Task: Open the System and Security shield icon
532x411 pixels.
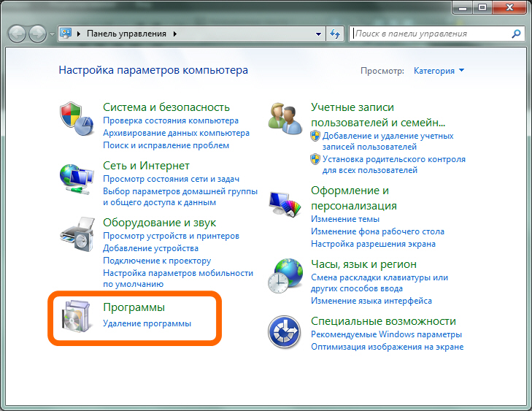Action: pos(77,118)
